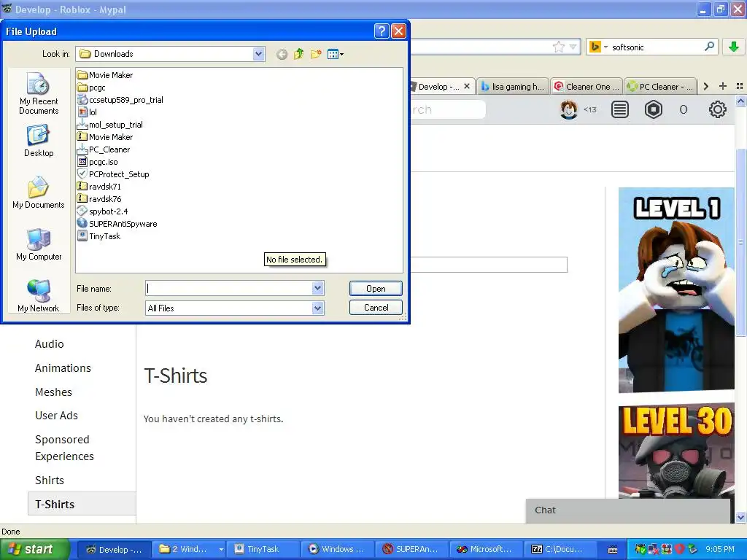Select the Movie Maker folder

click(105, 75)
